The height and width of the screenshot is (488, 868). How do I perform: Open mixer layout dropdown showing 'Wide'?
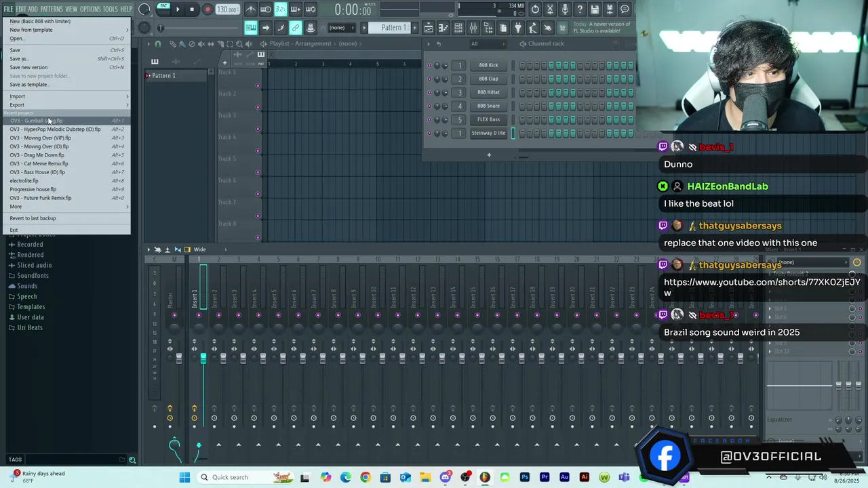click(x=199, y=249)
